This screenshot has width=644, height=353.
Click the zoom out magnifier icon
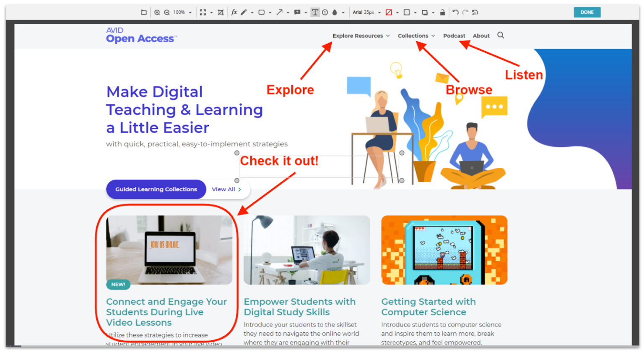click(167, 13)
